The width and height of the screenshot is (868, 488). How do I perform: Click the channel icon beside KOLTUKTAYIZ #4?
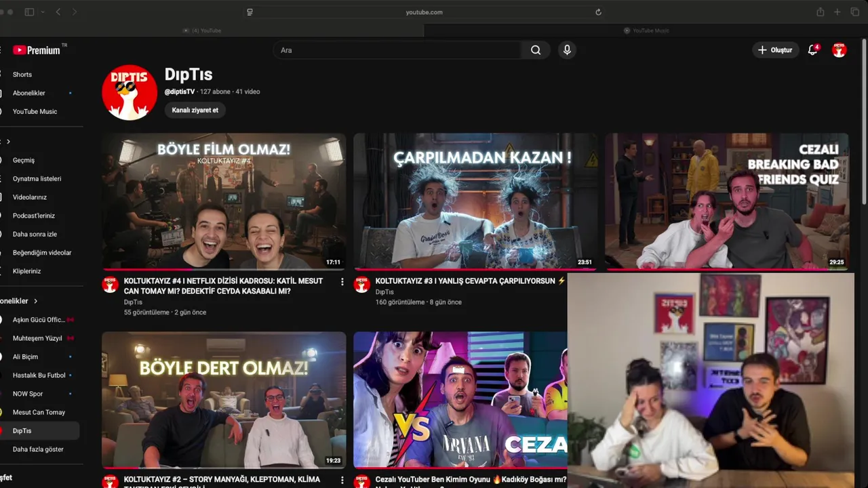pos(110,285)
